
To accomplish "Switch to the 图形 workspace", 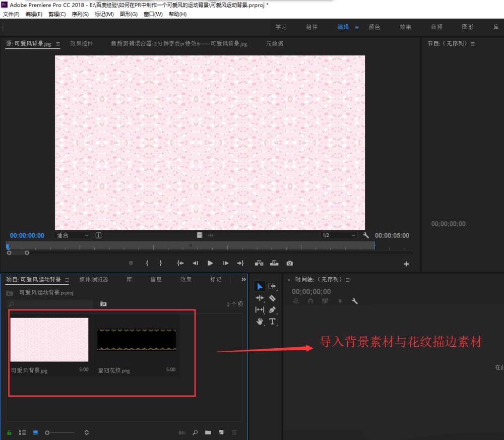I will [468, 27].
